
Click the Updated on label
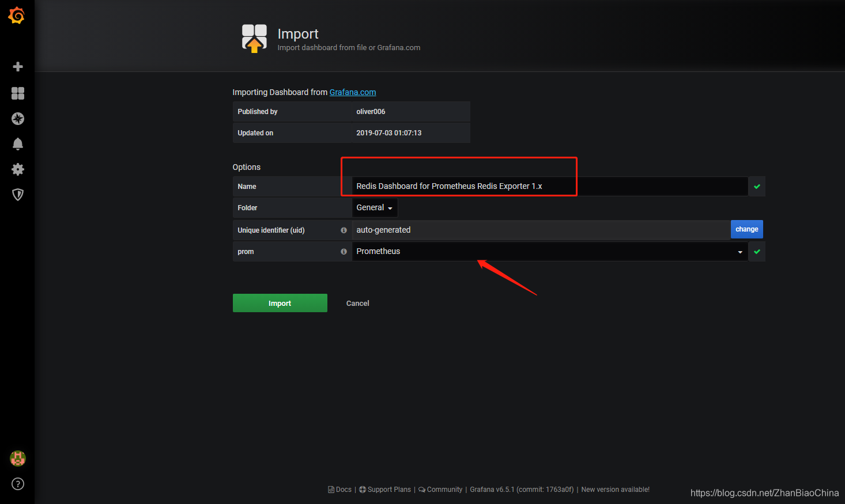pyautogui.click(x=255, y=133)
